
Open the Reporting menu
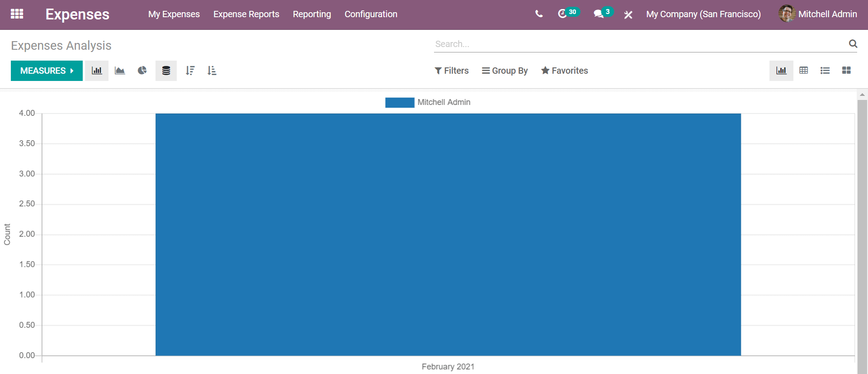(x=312, y=14)
